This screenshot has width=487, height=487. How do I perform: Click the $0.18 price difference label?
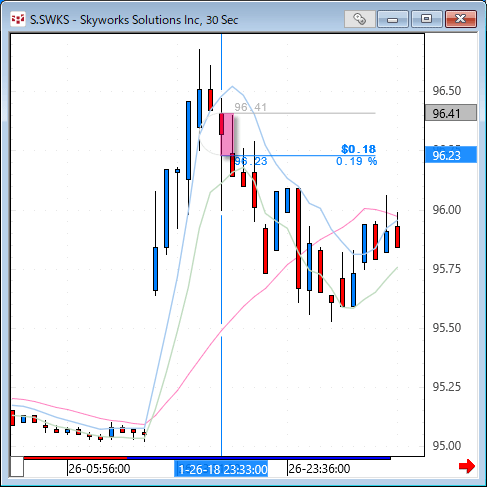click(x=358, y=149)
